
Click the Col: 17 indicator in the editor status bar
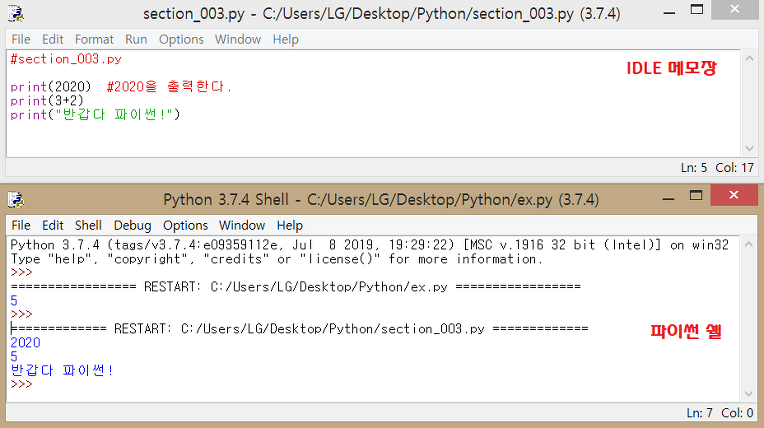pyautogui.click(x=734, y=168)
